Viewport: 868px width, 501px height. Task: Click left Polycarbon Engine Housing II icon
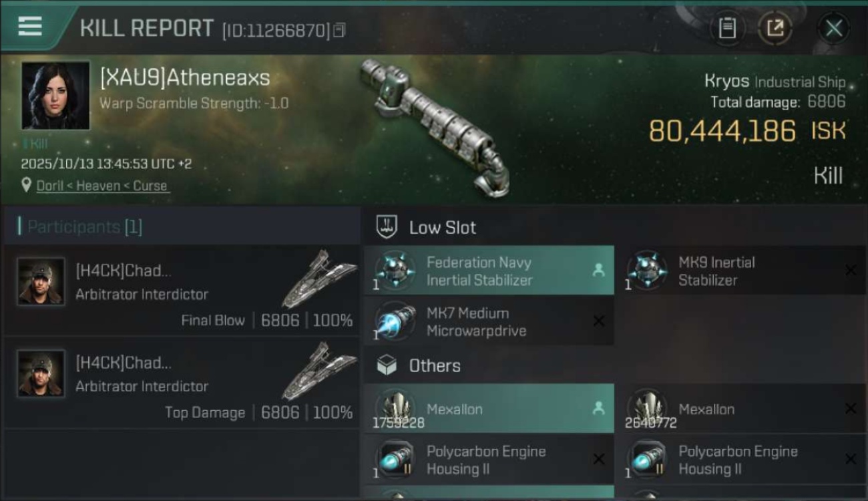point(395,460)
